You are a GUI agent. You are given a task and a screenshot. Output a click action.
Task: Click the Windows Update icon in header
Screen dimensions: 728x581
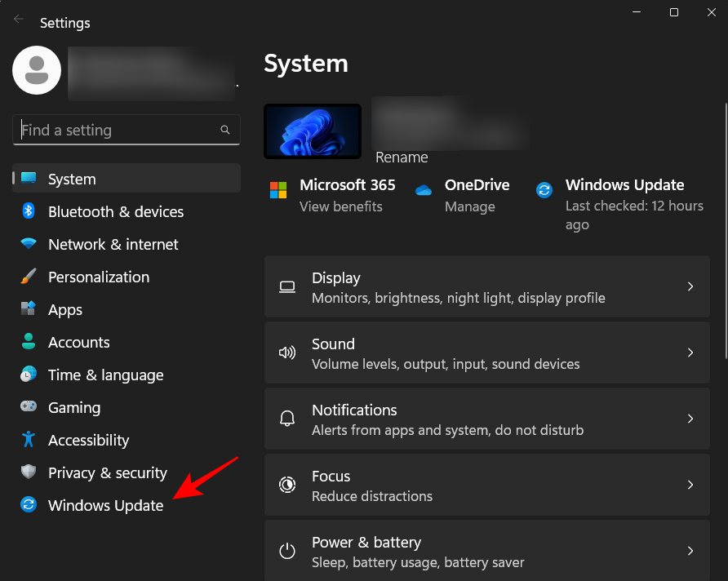click(x=544, y=190)
